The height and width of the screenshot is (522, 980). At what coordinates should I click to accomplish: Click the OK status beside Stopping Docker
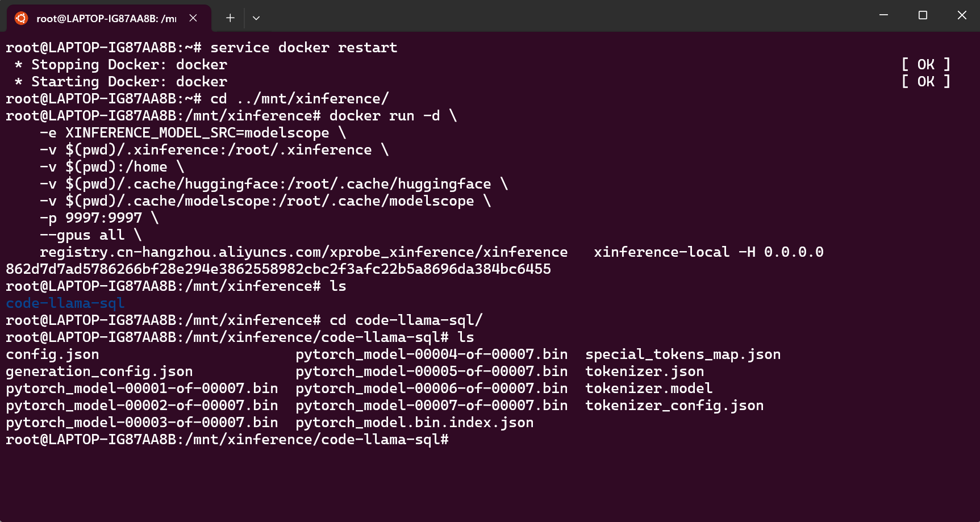tap(925, 65)
